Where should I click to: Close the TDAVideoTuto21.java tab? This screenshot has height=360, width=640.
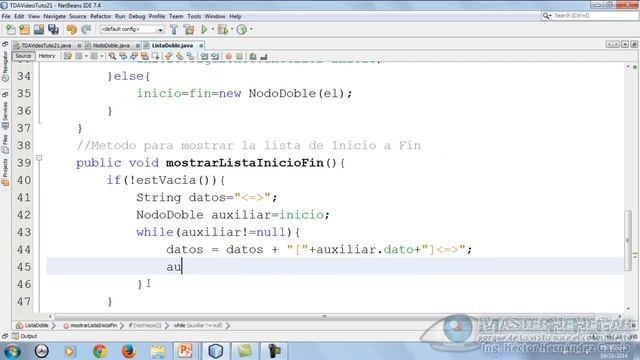79,46
